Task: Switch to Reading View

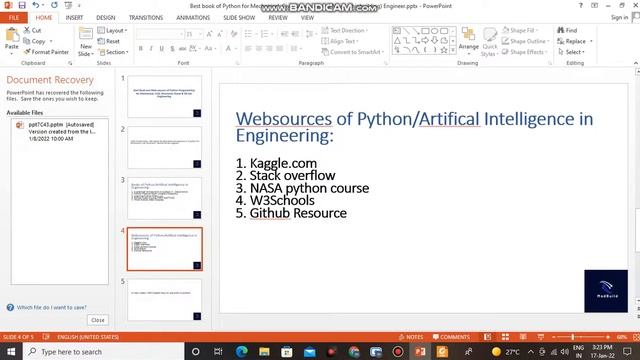Action: (x=523, y=337)
